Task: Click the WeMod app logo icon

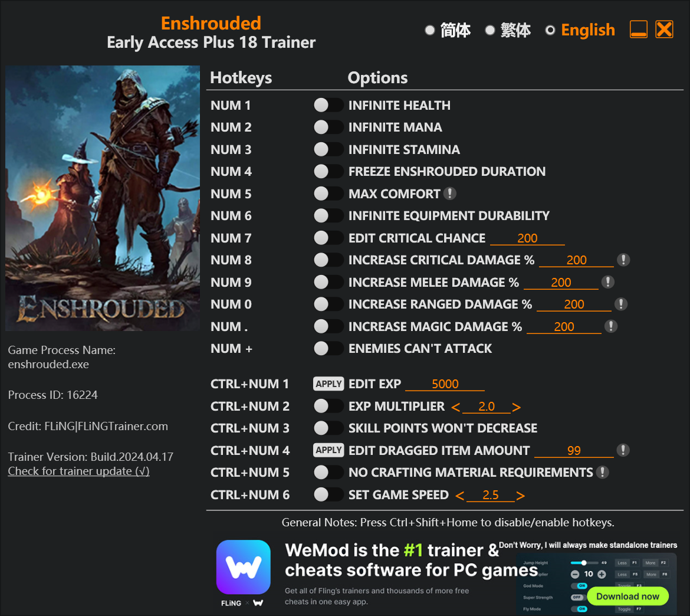Action: pyautogui.click(x=244, y=566)
